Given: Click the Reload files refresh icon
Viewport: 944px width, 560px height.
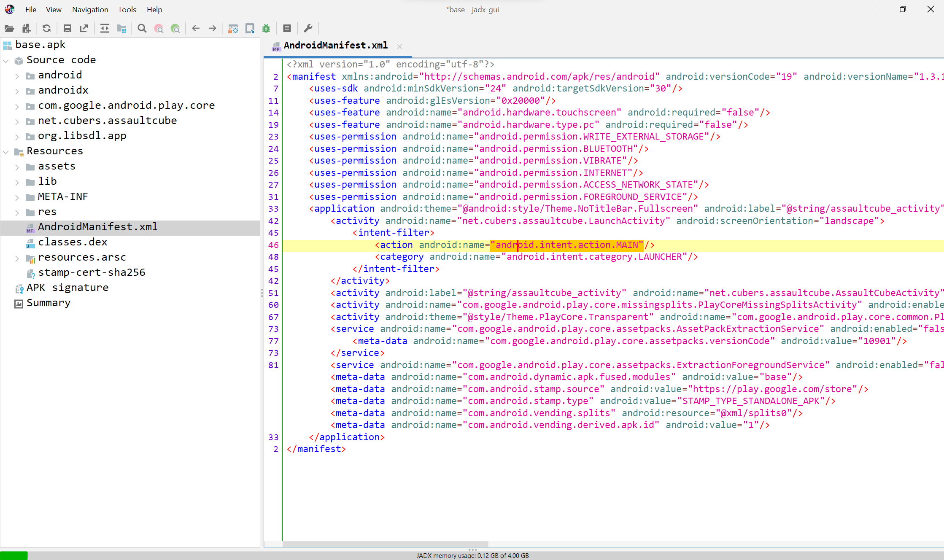Looking at the screenshot, I should 47,29.
